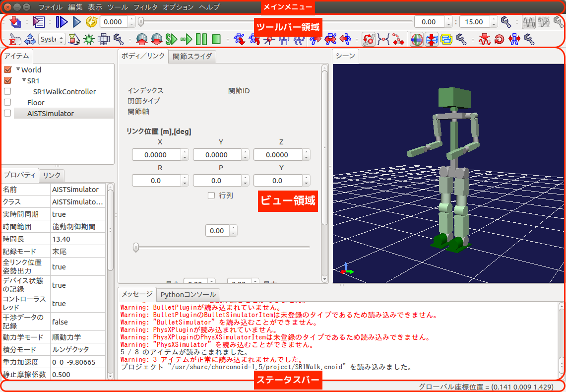Check the AISTSimulator checkbox
The height and width of the screenshot is (392, 566).
coord(7,113)
